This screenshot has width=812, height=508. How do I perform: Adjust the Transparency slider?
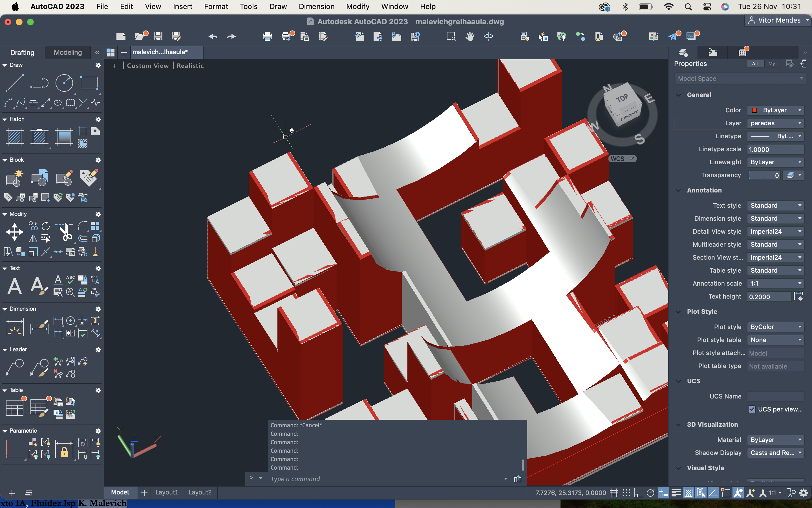click(764, 175)
